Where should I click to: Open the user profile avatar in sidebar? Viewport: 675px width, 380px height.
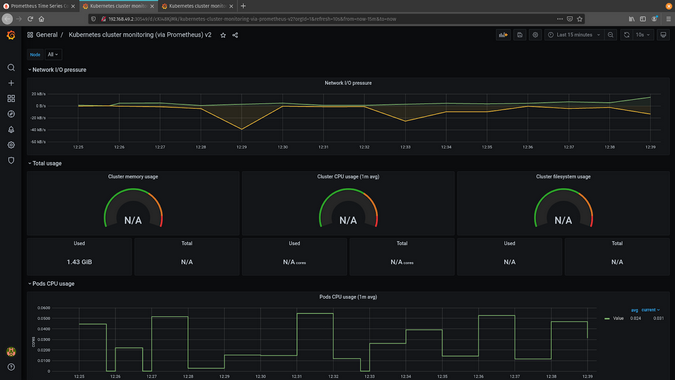tap(11, 352)
